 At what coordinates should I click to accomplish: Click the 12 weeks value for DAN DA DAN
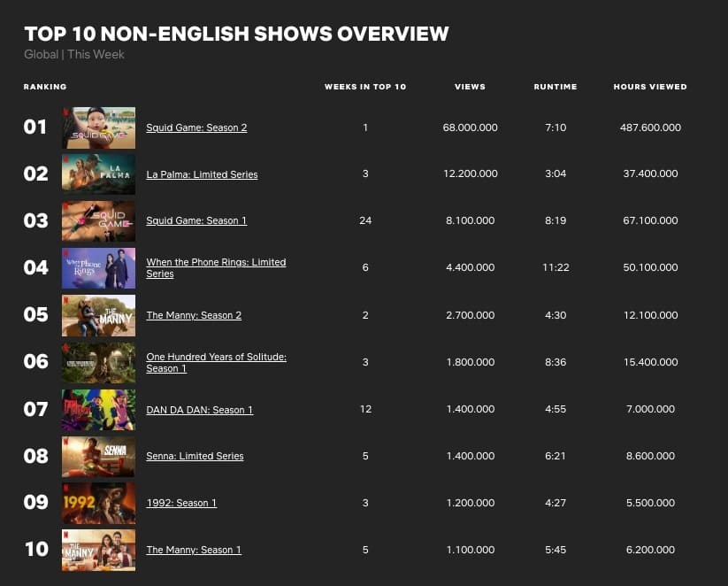pyautogui.click(x=365, y=410)
